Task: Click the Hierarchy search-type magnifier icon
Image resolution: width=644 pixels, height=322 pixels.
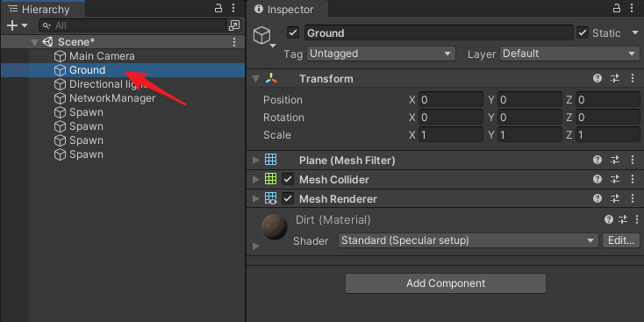Action: click(47, 25)
